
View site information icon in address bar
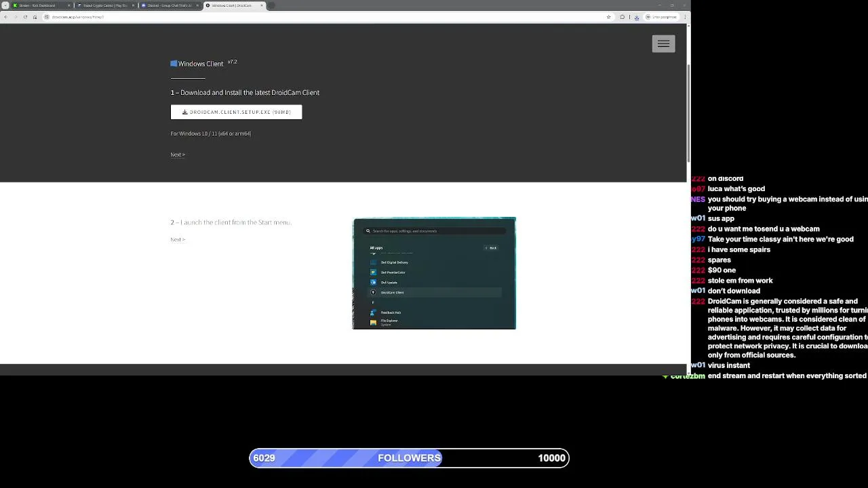[x=46, y=17]
